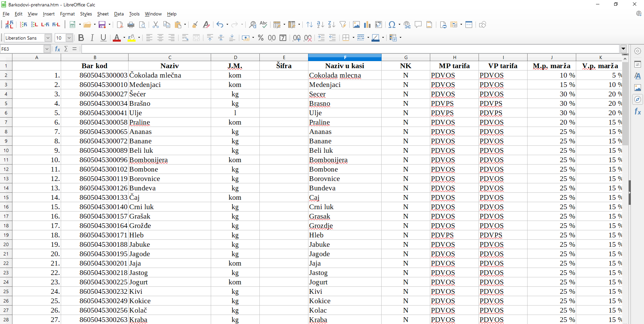The image size is (644, 324).
Task: Click the Sort Ascending icon
Action: (x=320, y=25)
